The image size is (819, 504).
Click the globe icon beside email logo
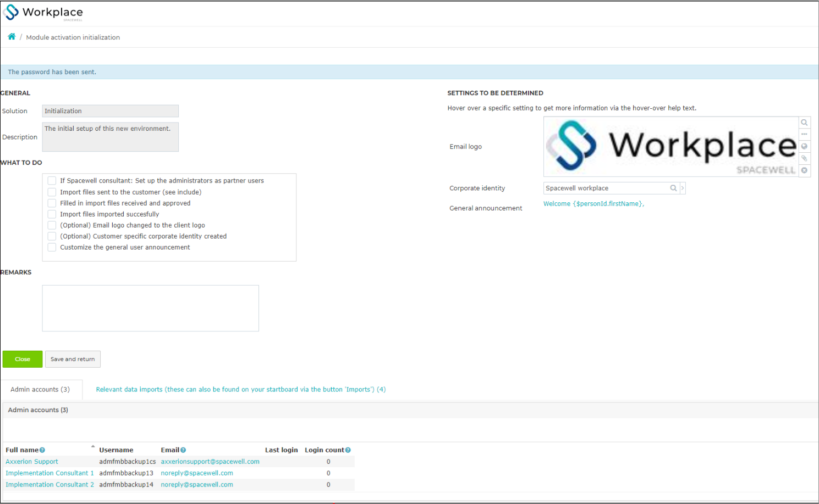click(804, 146)
